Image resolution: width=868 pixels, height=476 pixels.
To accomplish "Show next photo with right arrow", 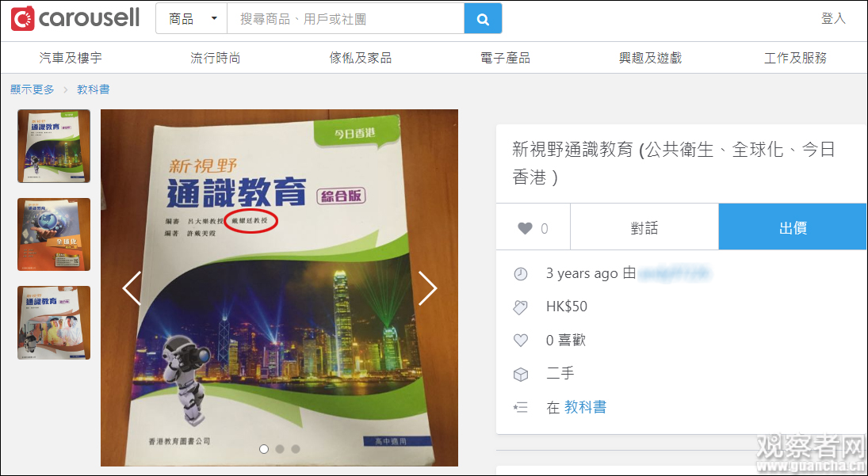I will coord(427,288).
